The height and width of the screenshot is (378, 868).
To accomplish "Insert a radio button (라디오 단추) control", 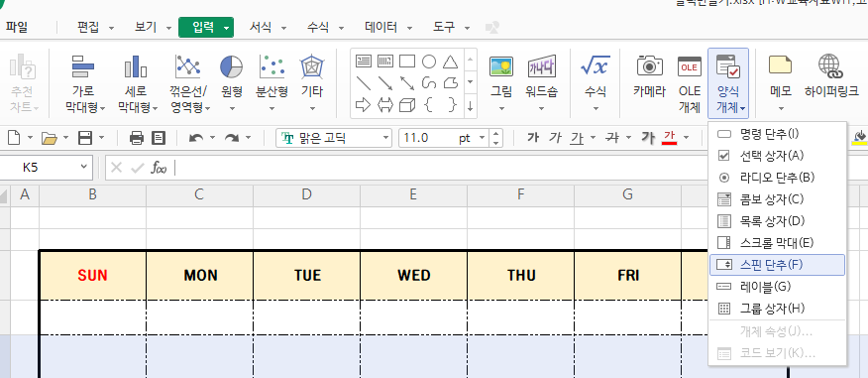I will coord(777,178).
